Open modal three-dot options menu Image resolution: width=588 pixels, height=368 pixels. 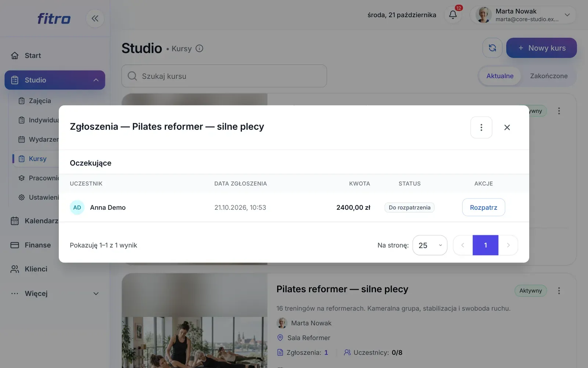pyautogui.click(x=481, y=127)
